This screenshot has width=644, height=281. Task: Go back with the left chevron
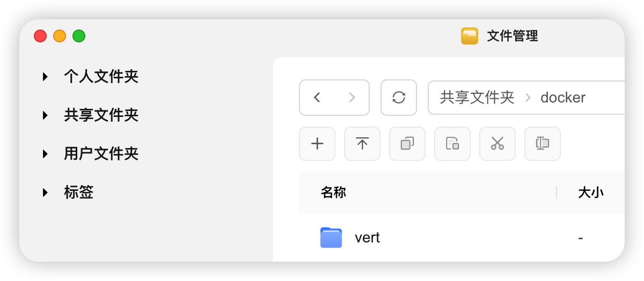tap(317, 98)
